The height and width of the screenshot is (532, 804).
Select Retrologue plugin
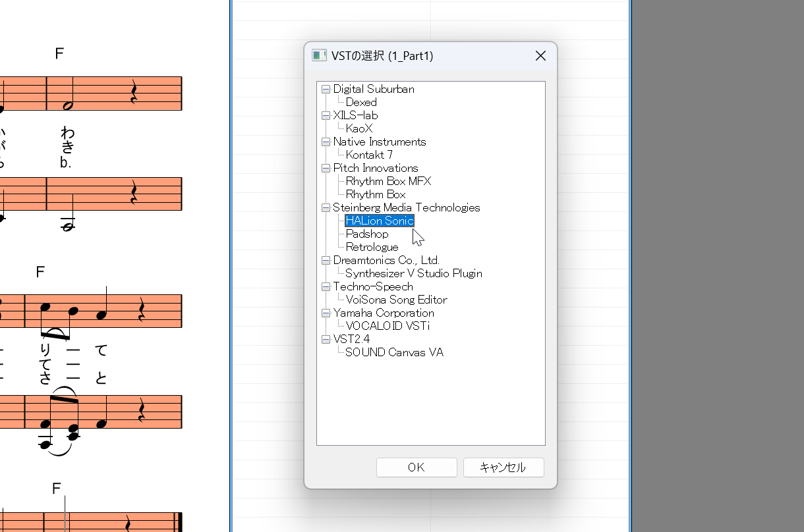[372, 247]
